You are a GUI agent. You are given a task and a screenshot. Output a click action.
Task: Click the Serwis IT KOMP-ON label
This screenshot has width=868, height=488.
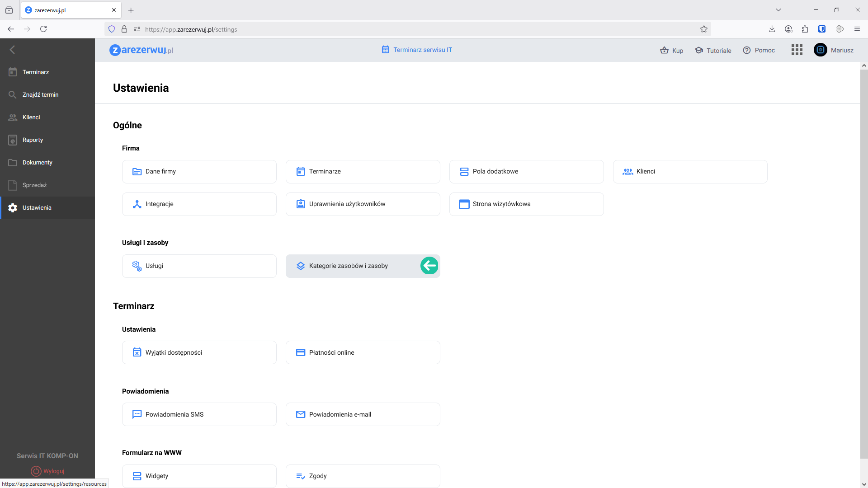[x=47, y=456]
